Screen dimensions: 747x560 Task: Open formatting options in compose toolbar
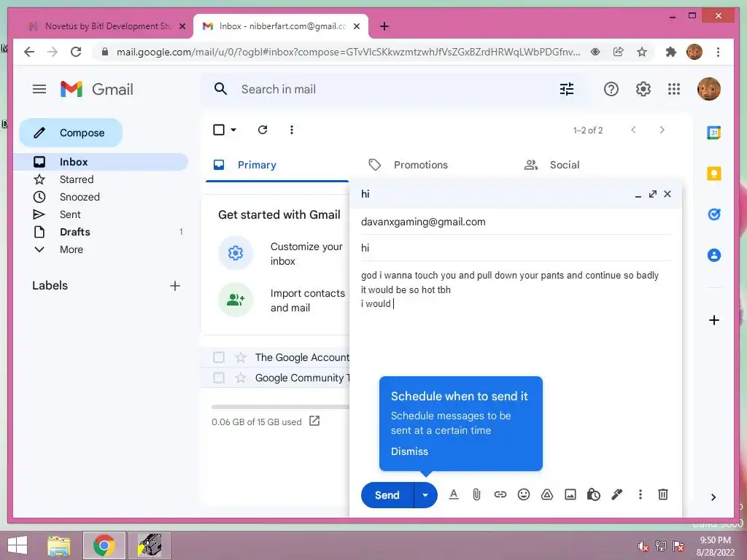(454, 495)
